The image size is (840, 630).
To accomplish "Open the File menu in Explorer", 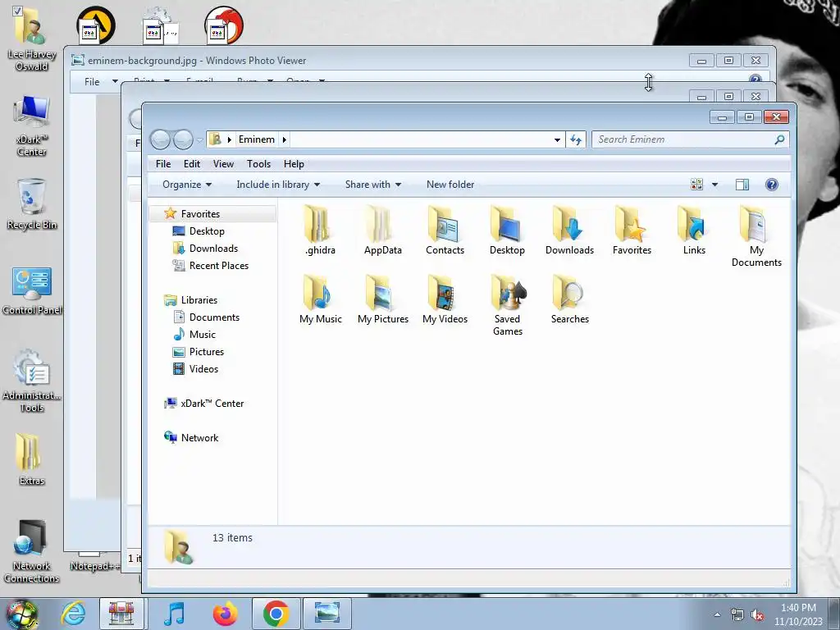I will [x=163, y=164].
